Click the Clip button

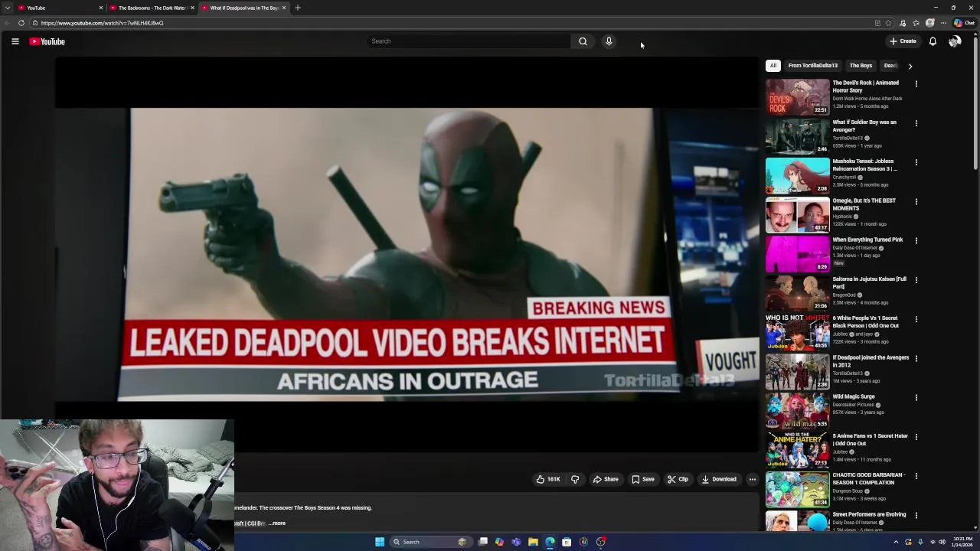point(678,479)
